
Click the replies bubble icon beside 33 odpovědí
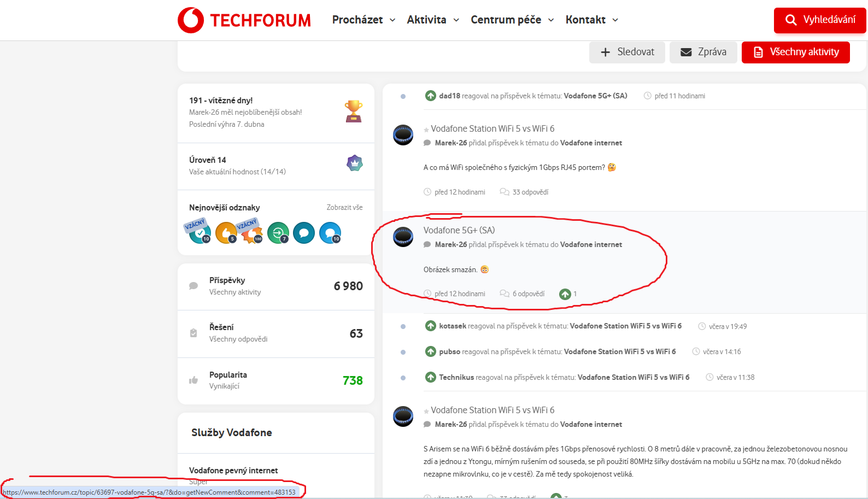pyautogui.click(x=505, y=192)
